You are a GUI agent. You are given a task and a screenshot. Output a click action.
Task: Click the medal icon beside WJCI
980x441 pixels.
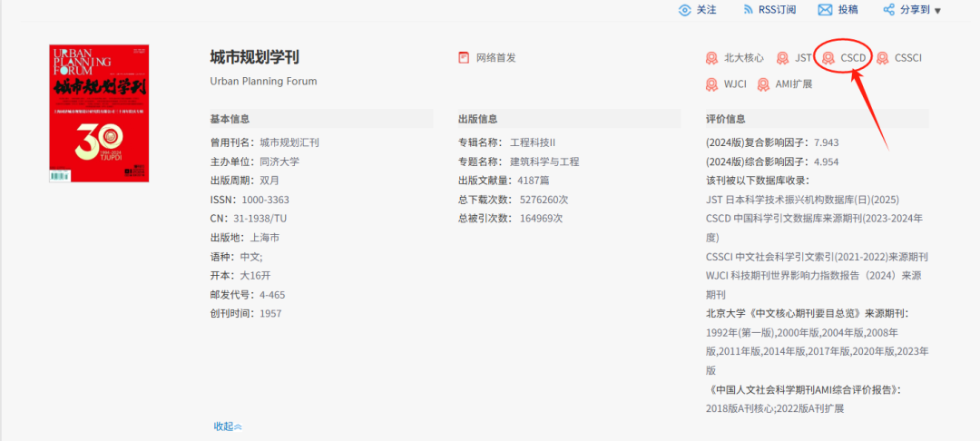(x=712, y=84)
